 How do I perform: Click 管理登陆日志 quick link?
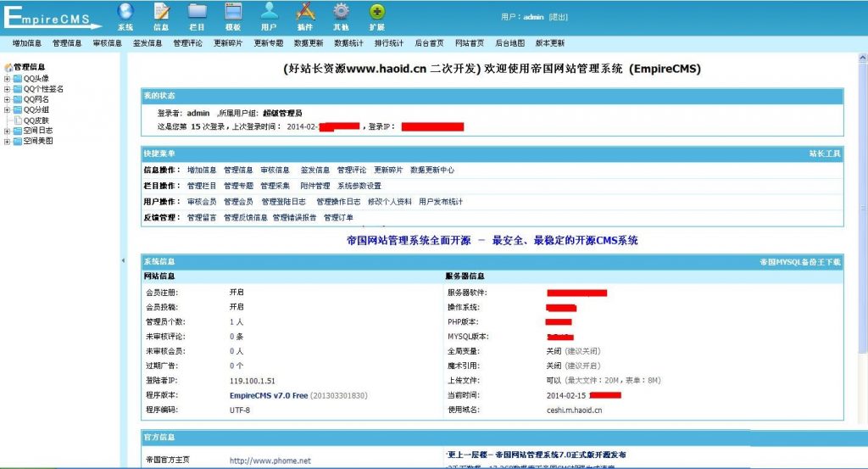(x=283, y=202)
